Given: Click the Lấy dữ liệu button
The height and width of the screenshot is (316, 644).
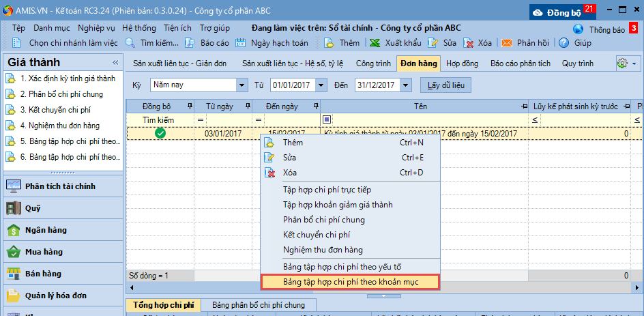Looking at the screenshot, I should pyautogui.click(x=445, y=85).
